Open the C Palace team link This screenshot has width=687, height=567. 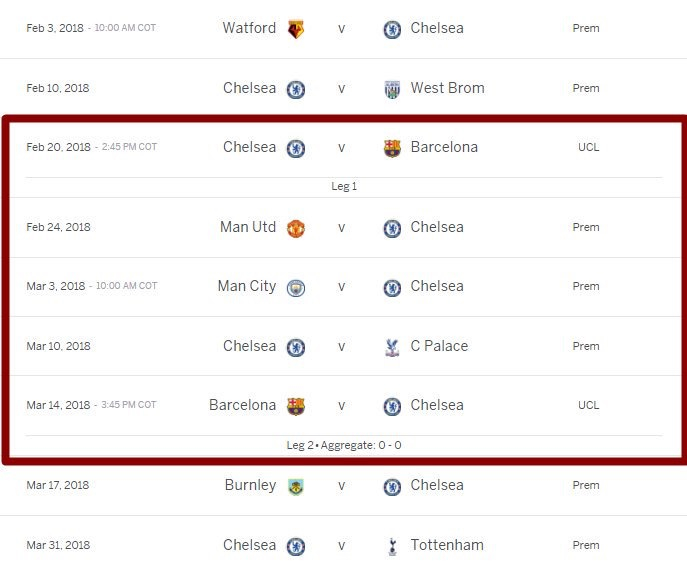(x=439, y=346)
